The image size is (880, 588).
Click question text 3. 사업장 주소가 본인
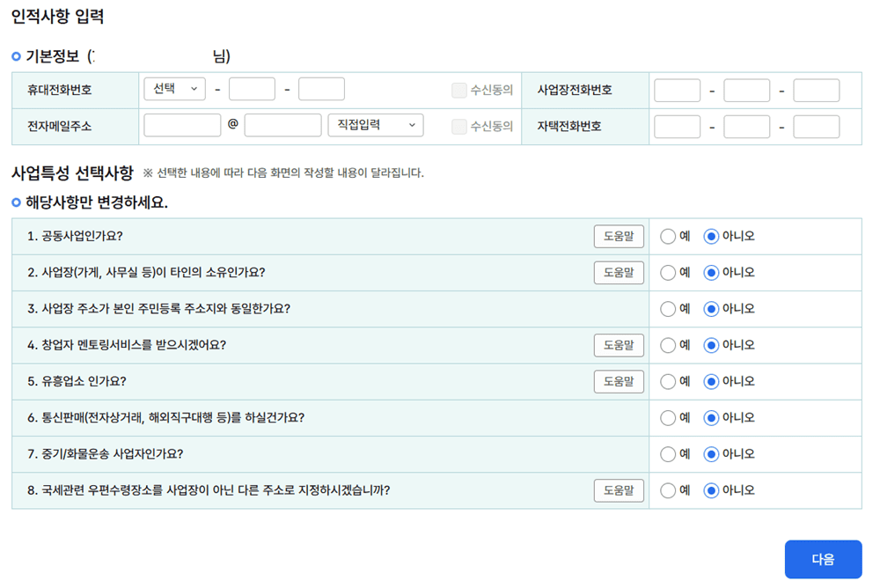(158, 309)
